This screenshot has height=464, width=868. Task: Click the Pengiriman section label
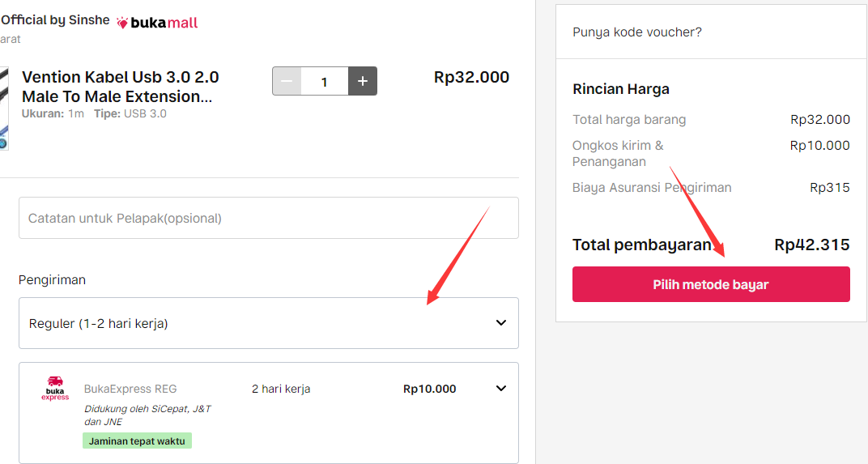52,280
